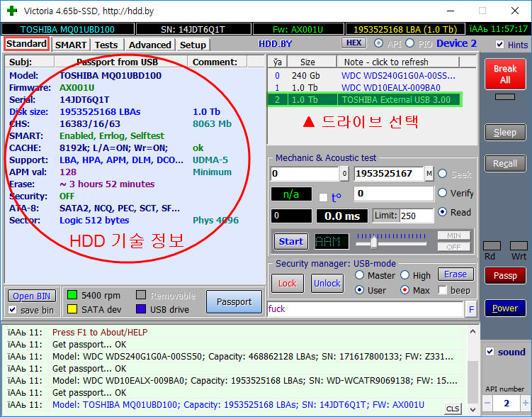Select drive 1 WDC WD10EALX-009BA0 row

[x=364, y=88]
